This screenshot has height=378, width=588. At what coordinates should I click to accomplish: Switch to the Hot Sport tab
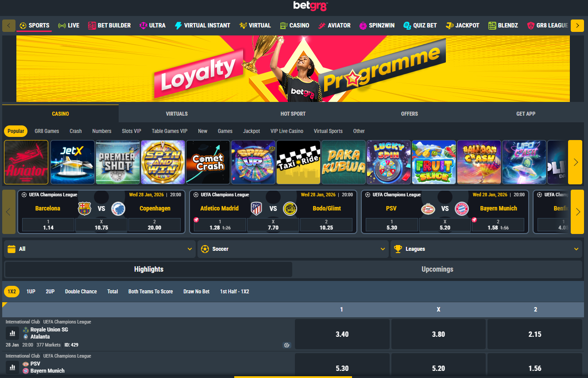point(293,114)
